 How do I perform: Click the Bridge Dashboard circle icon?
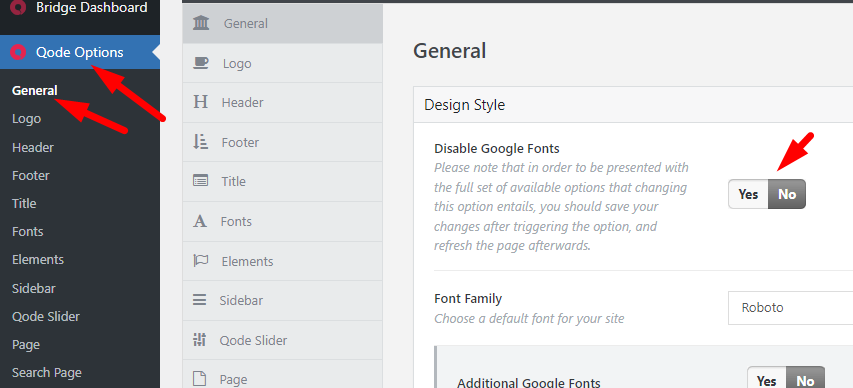click(18, 7)
